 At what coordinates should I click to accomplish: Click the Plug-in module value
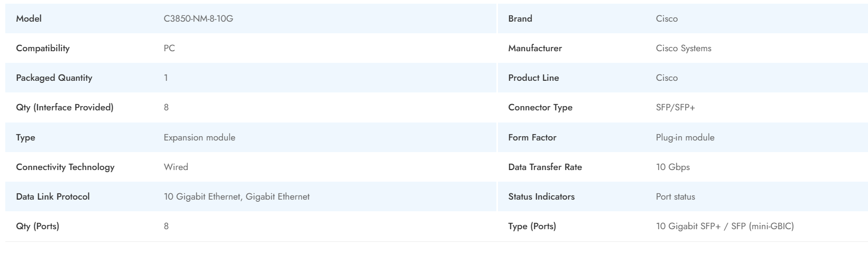[685, 137]
